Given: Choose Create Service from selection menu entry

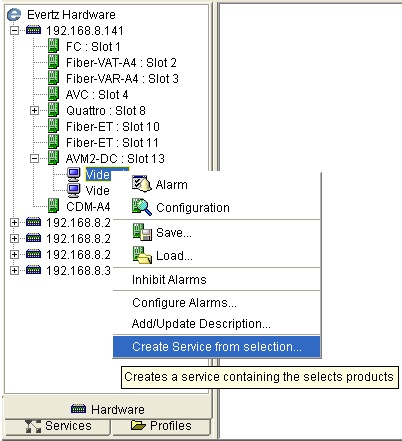Looking at the screenshot, I should click(217, 347).
